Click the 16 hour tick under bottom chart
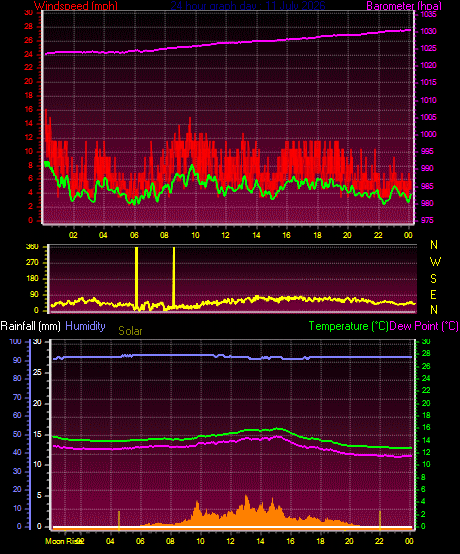Image resolution: width=460 pixels, height=554 pixels. pyautogui.click(x=290, y=541)
